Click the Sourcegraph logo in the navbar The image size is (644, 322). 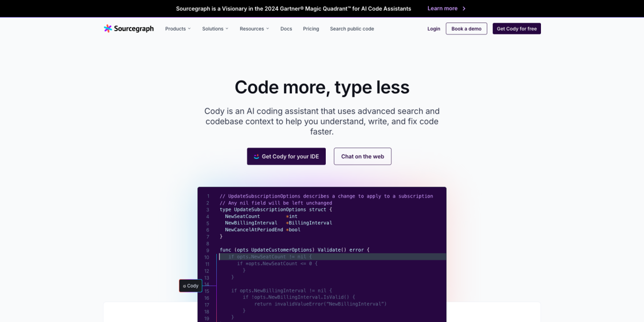click(x=129, y=28)
